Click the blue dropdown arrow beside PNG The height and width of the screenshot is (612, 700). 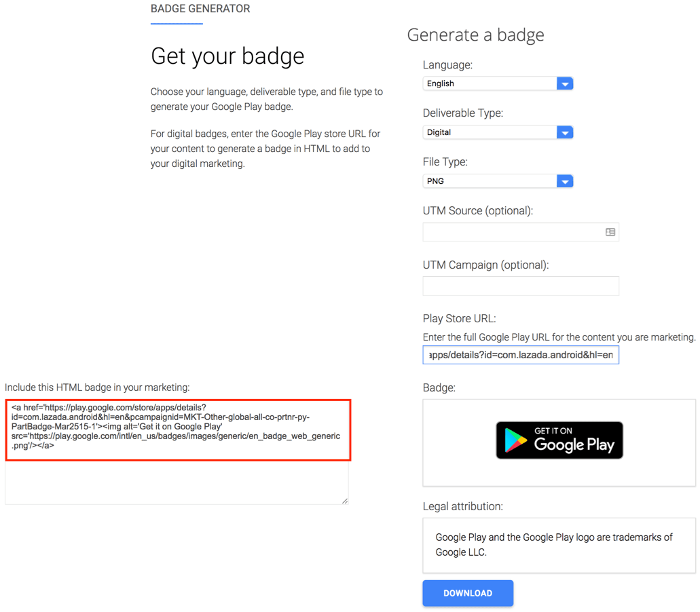coord(565,181)
